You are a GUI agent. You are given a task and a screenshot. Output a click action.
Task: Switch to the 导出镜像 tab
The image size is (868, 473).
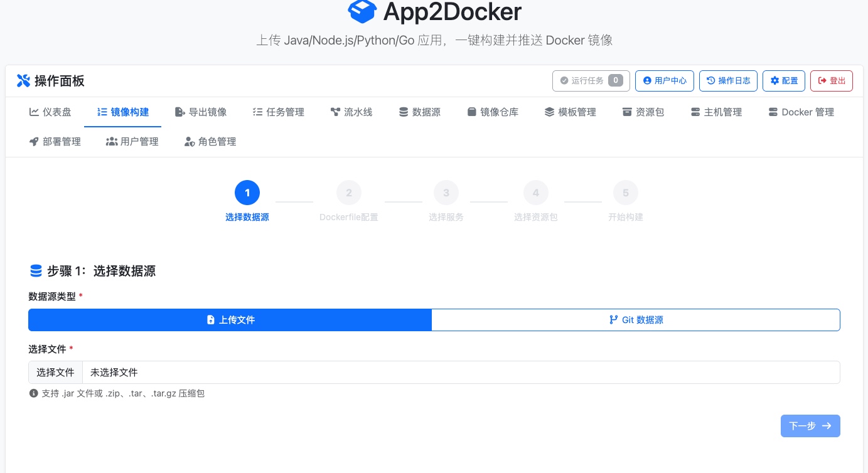point(201,112)
